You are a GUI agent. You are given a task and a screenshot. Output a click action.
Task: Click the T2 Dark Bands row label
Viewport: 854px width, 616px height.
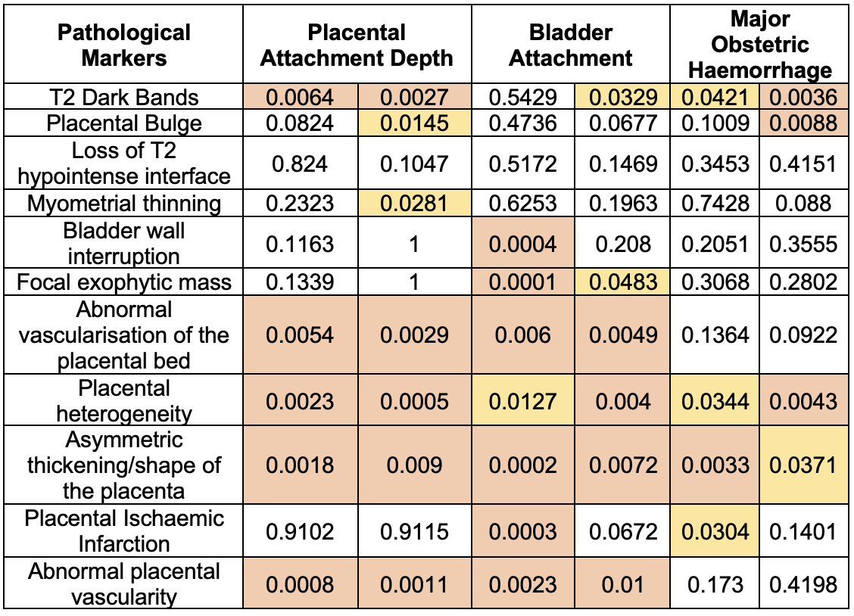pyautogui.click(x=124, y=98)
